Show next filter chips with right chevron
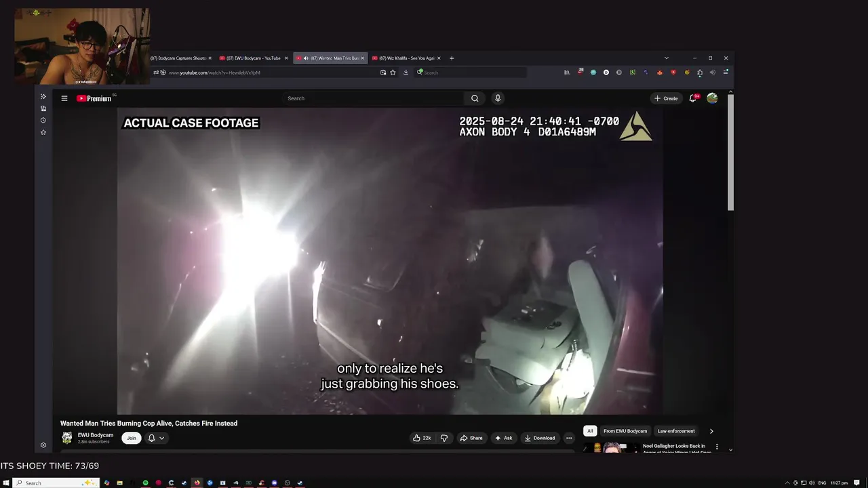The width and height of the screenshot is (868, 488). 711,431
